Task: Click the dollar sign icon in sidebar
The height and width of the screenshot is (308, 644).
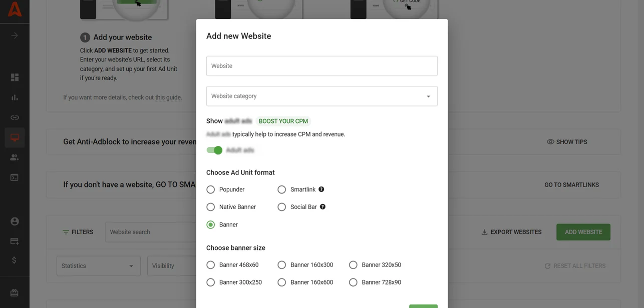Action: click(x=15, y=259)
